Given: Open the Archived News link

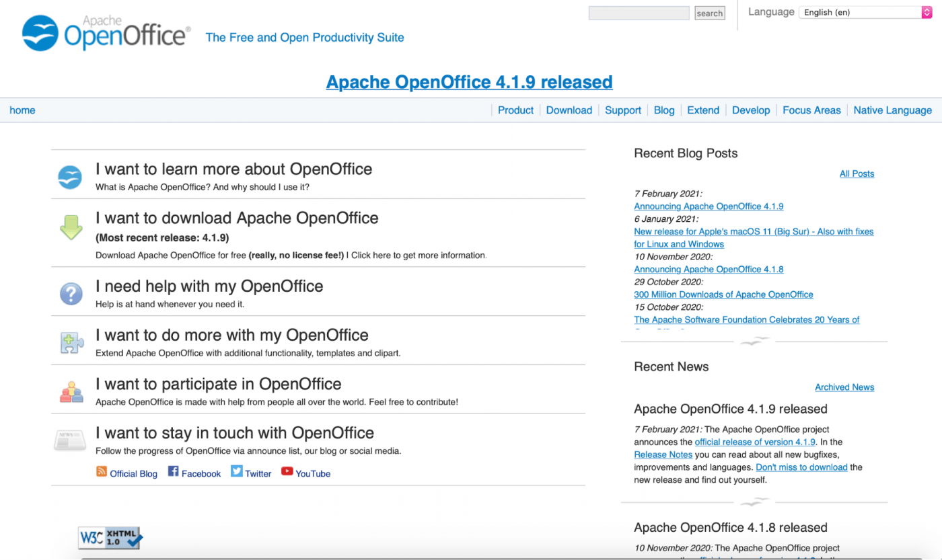Looking at the screenshot, I should tap(844, 387).
